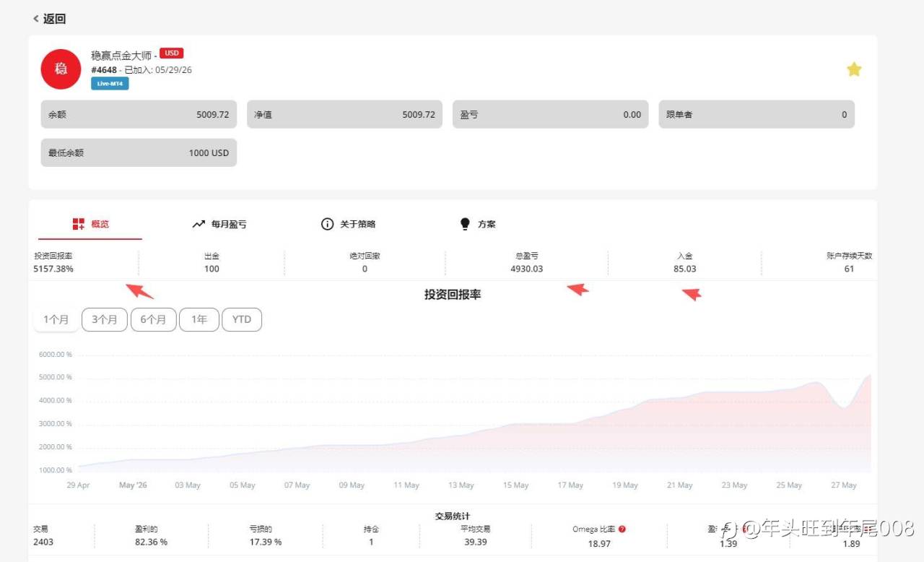Click the 15 May date label

[515, 485]
